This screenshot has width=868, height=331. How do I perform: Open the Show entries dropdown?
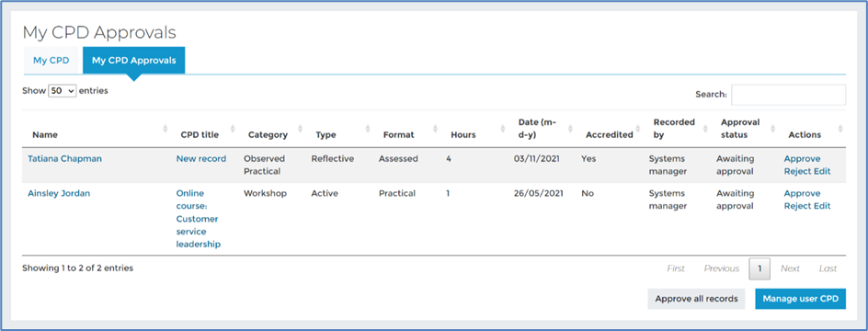pyautogui.click(x=62, y=91)
